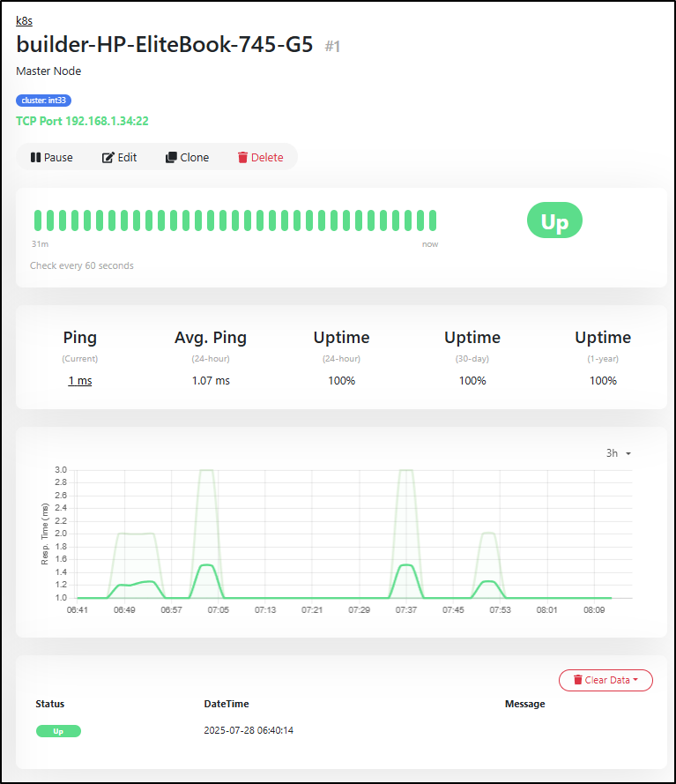Click the Check every 60 seconds text
The image size is (676, 784).
click(82, 265)
